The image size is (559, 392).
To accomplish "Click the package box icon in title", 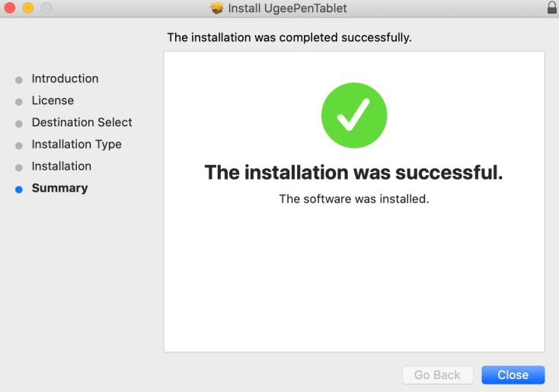I will tap(217, 8).
